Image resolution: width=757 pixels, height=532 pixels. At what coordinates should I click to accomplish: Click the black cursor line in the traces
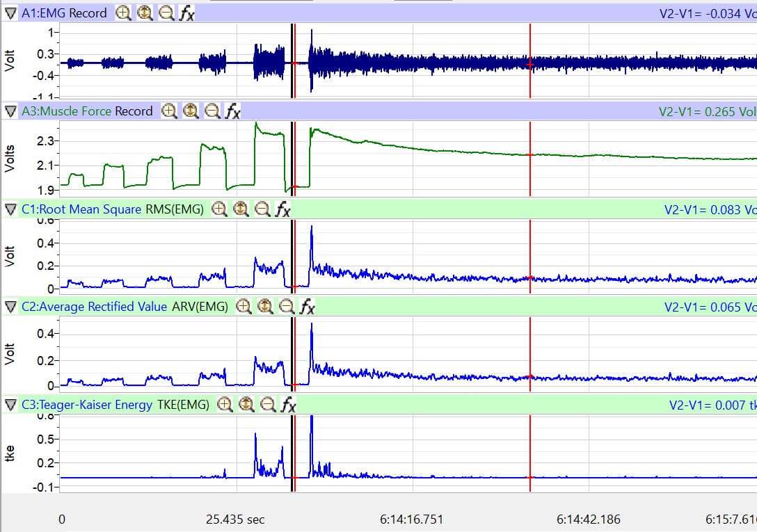pyautogui.click(x=292, y=63)
